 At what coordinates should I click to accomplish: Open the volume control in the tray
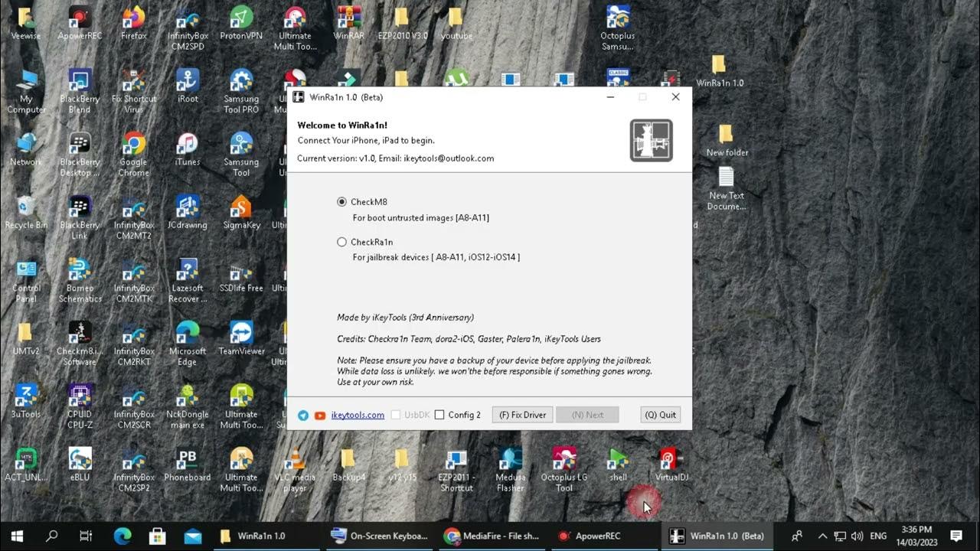click(856, 536)
